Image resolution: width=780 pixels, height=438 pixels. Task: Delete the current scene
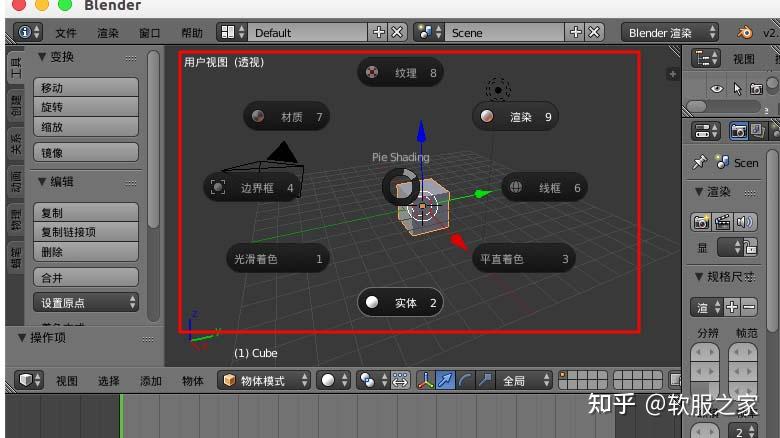[594, 32]
